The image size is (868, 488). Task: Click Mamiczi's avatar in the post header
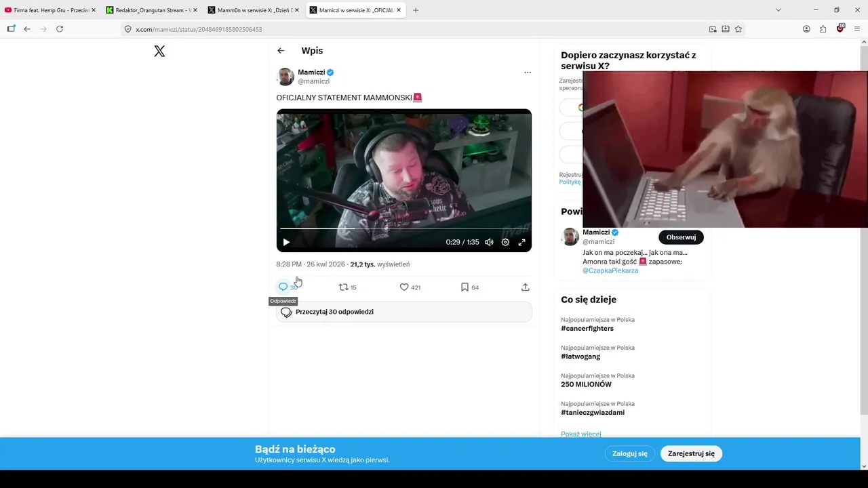coord(285,77)
